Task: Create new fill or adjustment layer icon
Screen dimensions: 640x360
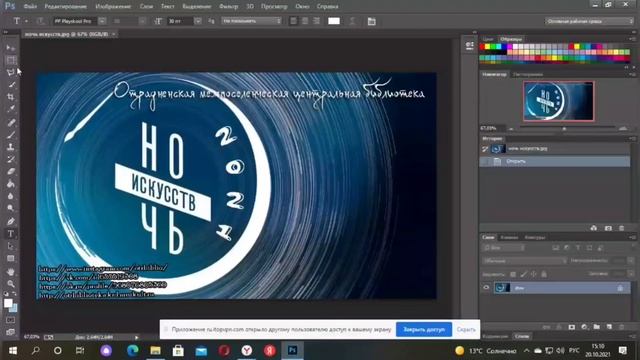Action: pos(584,327)
